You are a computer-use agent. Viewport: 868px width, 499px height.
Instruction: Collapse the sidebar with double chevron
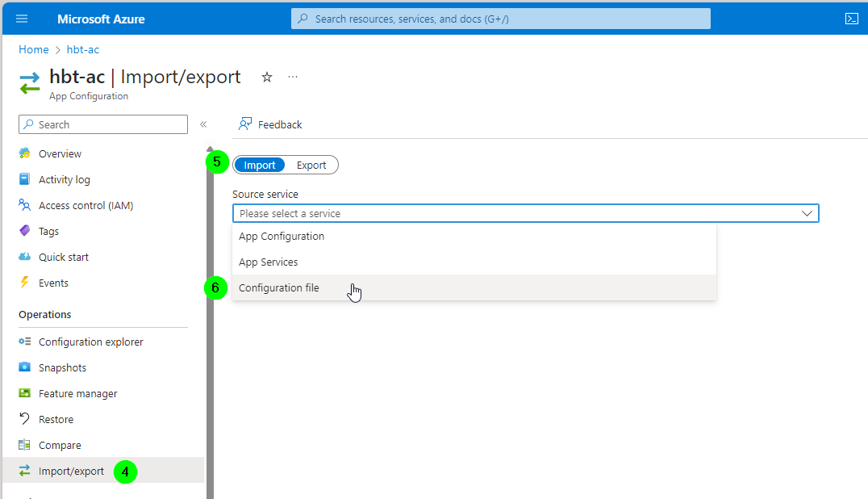203,124
